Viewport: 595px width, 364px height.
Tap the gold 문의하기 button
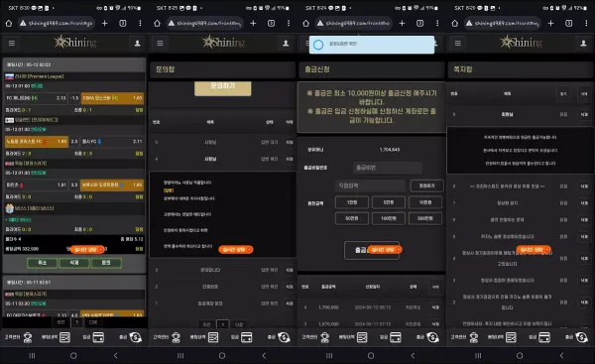[223, 88]
